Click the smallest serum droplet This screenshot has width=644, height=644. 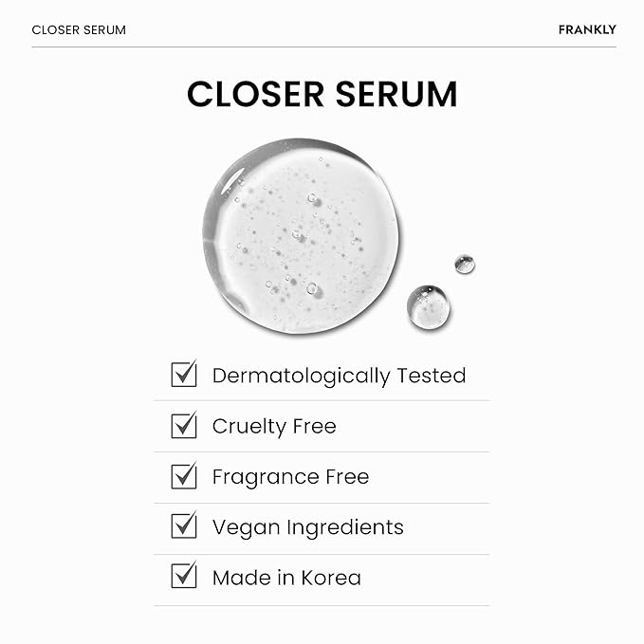(x=464, y=265)
